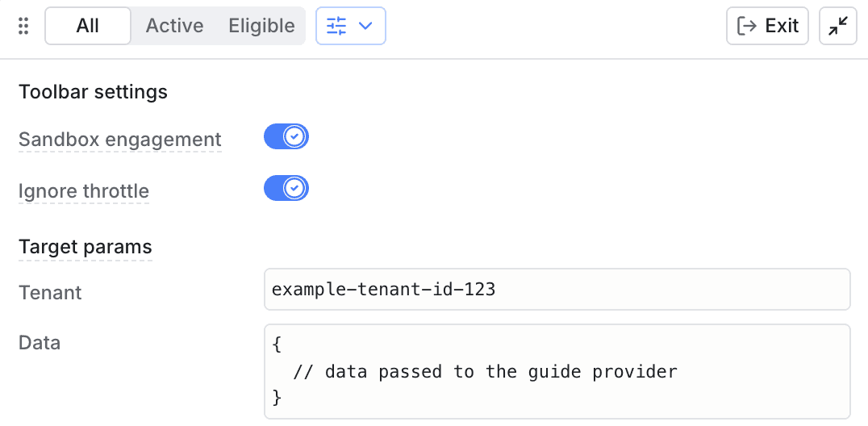Screen dimensions: 868x426
Task: Click the collapse toolbar arrows icon
Action: click(837, 27)
